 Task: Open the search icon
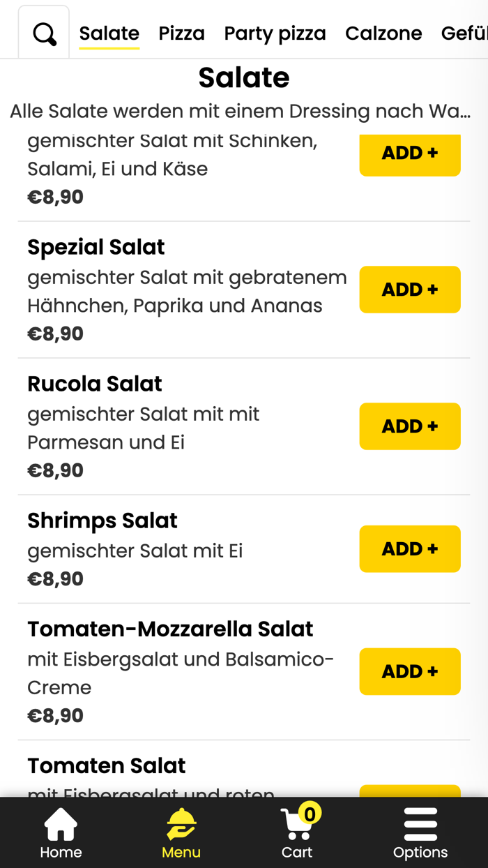coord(43,33)
